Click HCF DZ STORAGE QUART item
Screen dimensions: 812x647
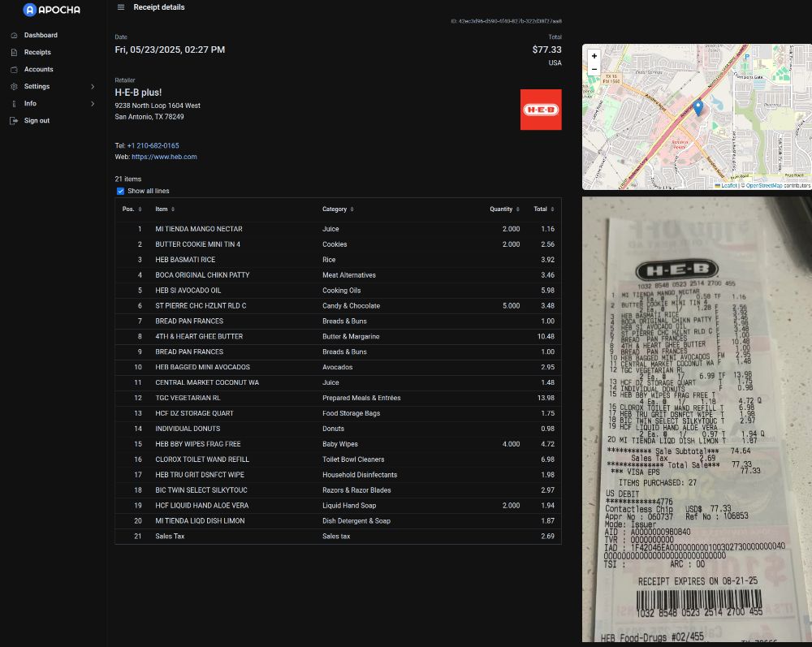point(194,413)
